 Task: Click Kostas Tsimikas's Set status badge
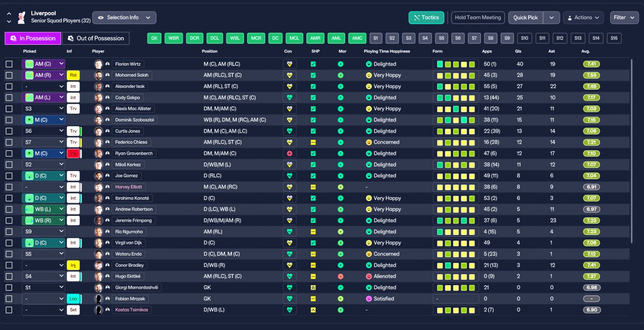click(x=73, y=310)
